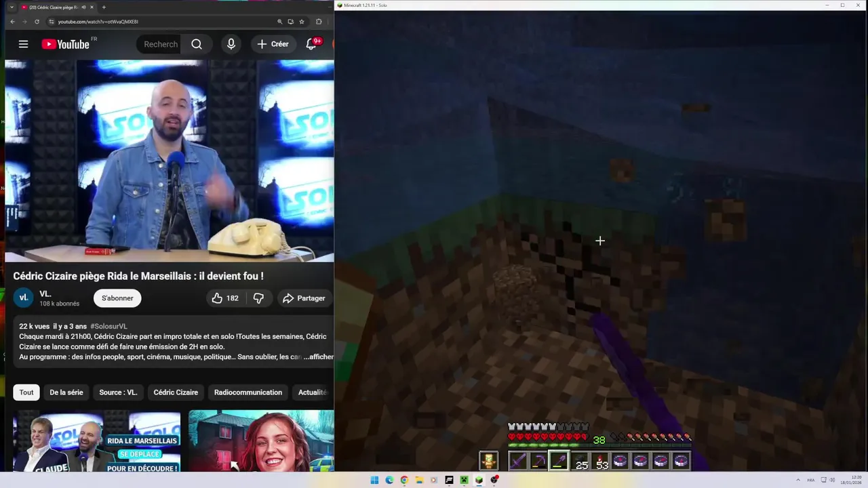Open a new browser tab
Image resolution: width=868 pixels, height=488 pixels.
[104, 7]
